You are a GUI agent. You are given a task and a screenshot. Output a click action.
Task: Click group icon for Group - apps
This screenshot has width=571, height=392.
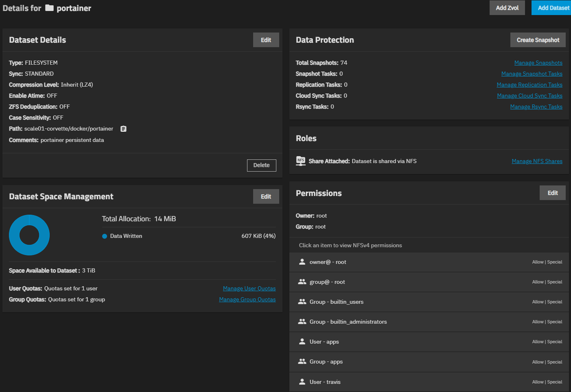[302, 362]
